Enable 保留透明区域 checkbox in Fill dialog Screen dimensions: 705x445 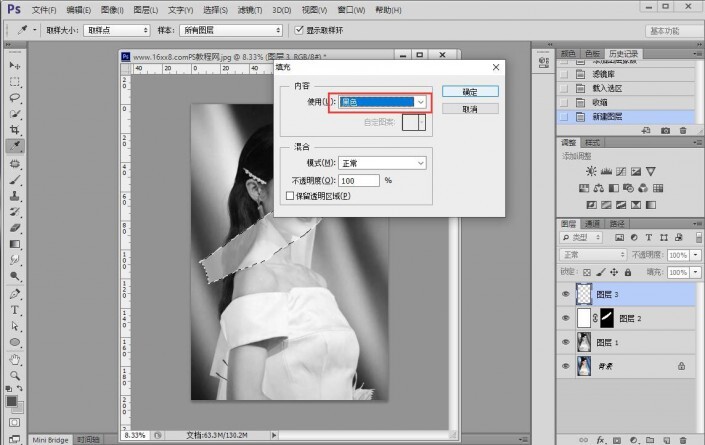click(x=290, y=197)
